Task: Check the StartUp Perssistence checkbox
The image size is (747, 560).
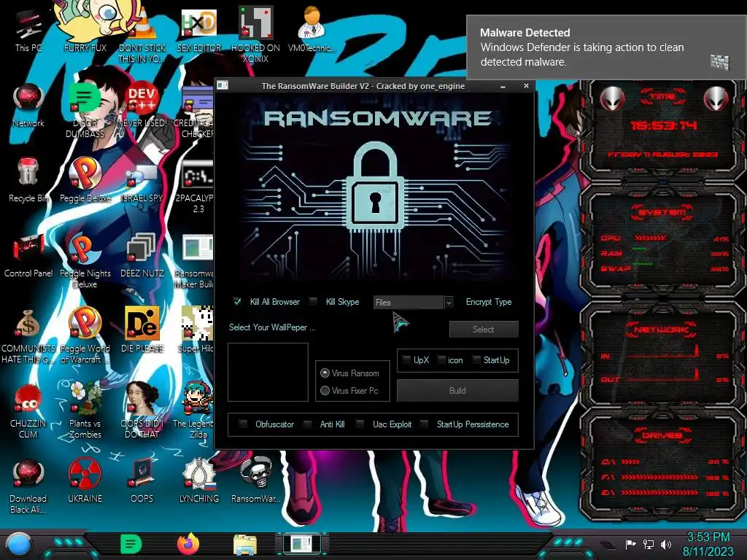Action: tap(425, 424)
